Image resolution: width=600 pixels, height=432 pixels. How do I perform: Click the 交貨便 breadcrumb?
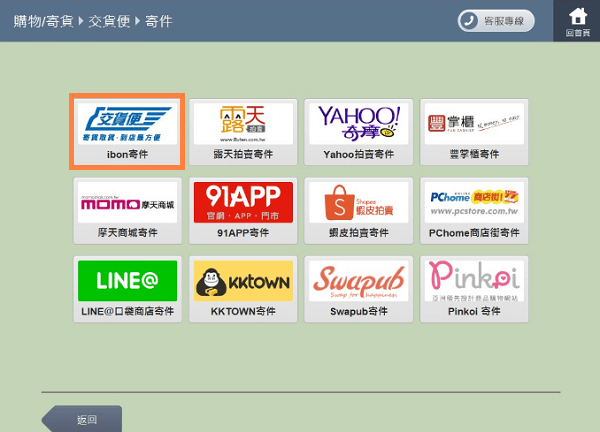click(109, 21)
